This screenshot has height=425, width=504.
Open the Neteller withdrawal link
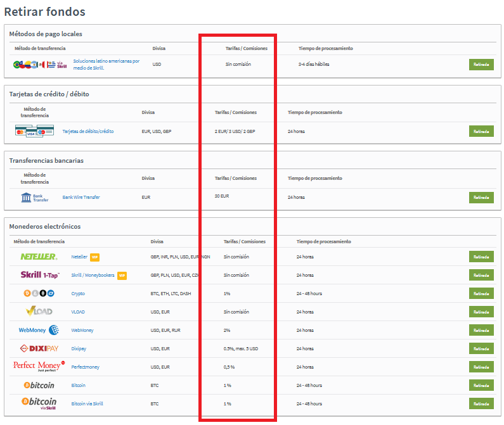click(x=79, y=257)
